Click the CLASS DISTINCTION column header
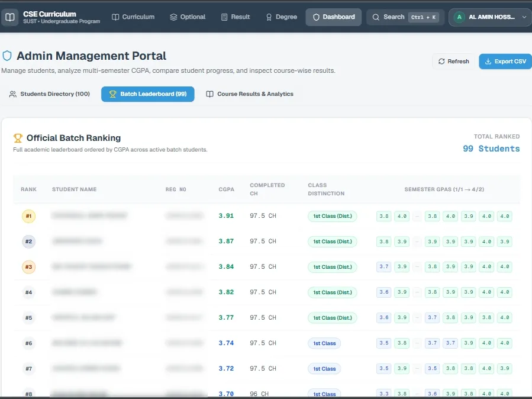 326,189
